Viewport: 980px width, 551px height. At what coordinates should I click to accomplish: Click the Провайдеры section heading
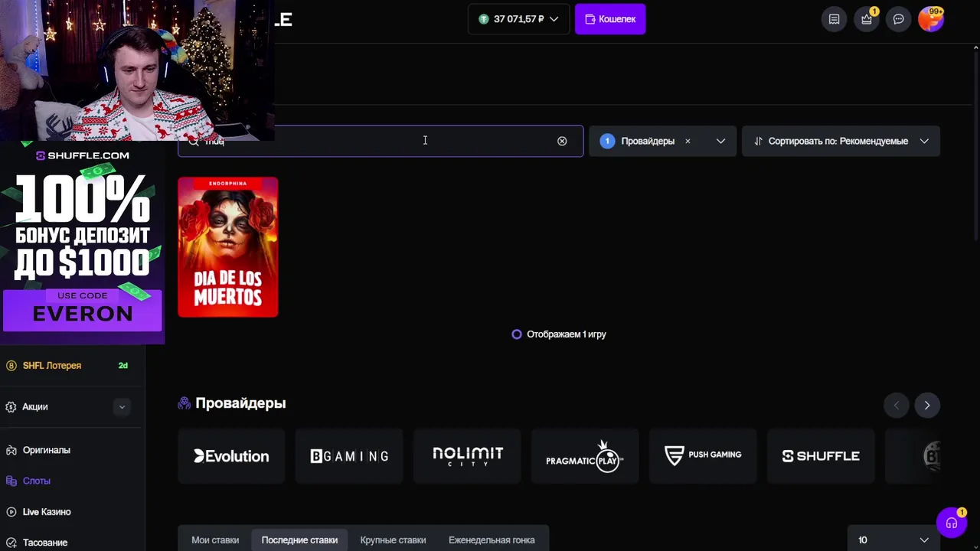tap(240, 403)
